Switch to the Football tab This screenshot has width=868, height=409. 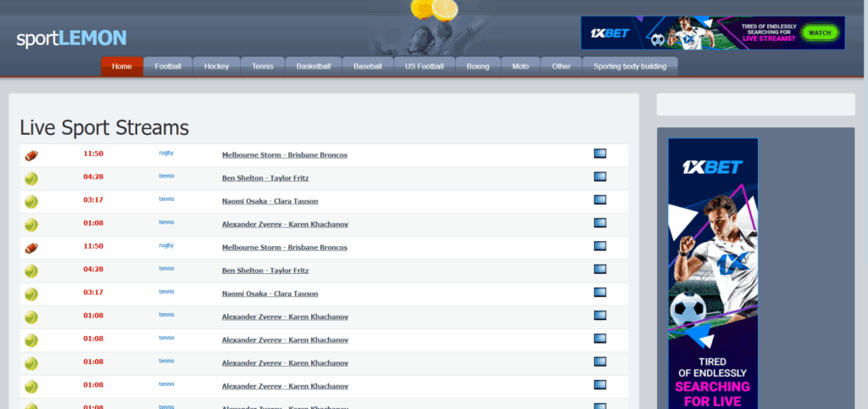pos(168,66)
